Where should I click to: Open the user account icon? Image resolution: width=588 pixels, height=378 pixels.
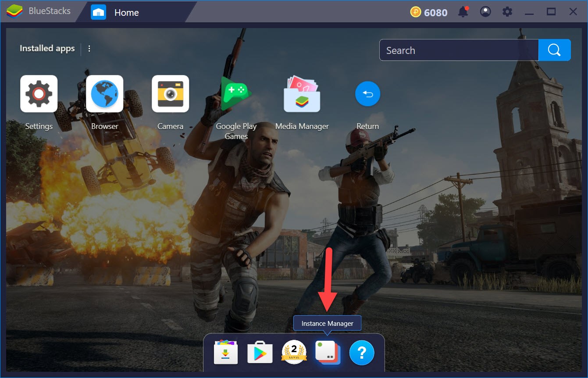[x=485, y=12]
